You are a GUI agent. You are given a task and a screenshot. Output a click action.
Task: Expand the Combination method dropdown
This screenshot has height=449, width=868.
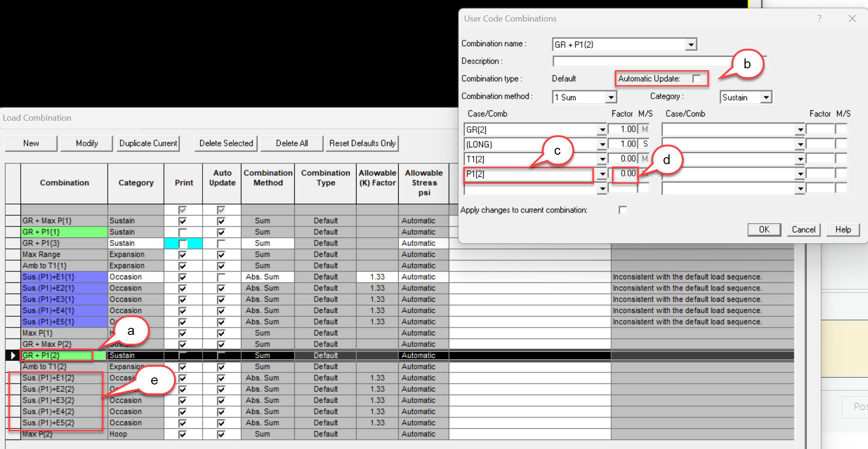(610, 97)
